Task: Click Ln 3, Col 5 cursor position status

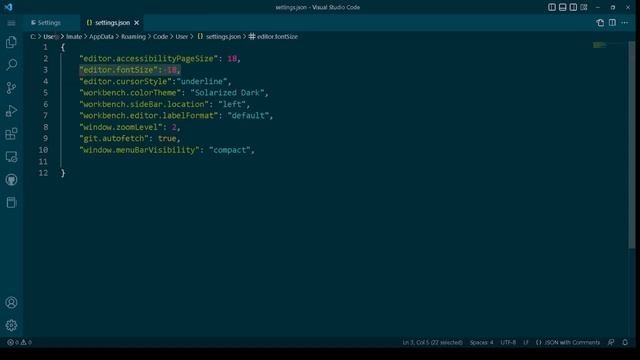Action: tap(432, 342)
